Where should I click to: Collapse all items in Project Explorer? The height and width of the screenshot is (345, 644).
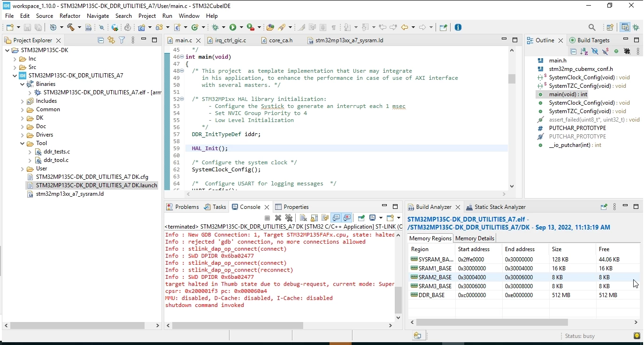click(100, 40)
